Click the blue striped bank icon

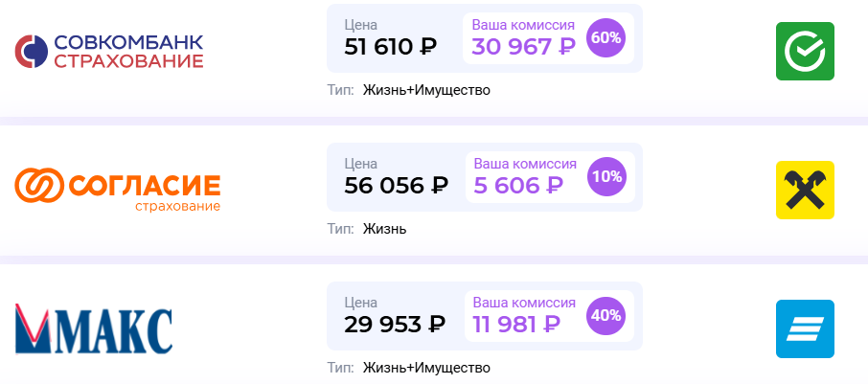[805, 328]
